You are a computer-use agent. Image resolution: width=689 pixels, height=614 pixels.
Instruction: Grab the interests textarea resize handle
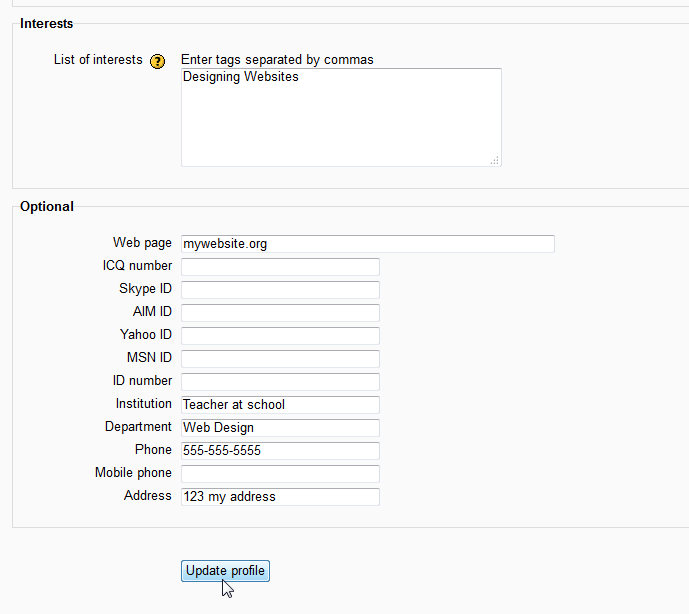[495, 160]
